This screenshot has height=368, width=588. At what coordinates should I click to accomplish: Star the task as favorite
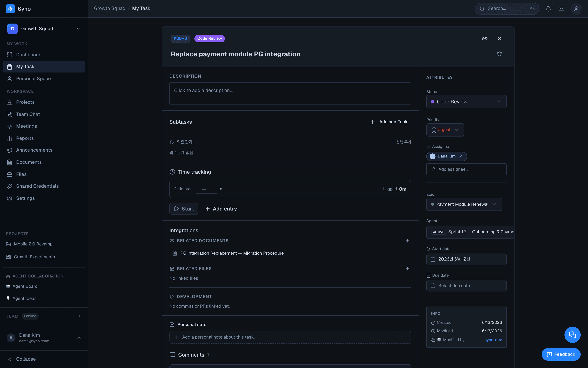pyautogui.click(x=499, y=53)
